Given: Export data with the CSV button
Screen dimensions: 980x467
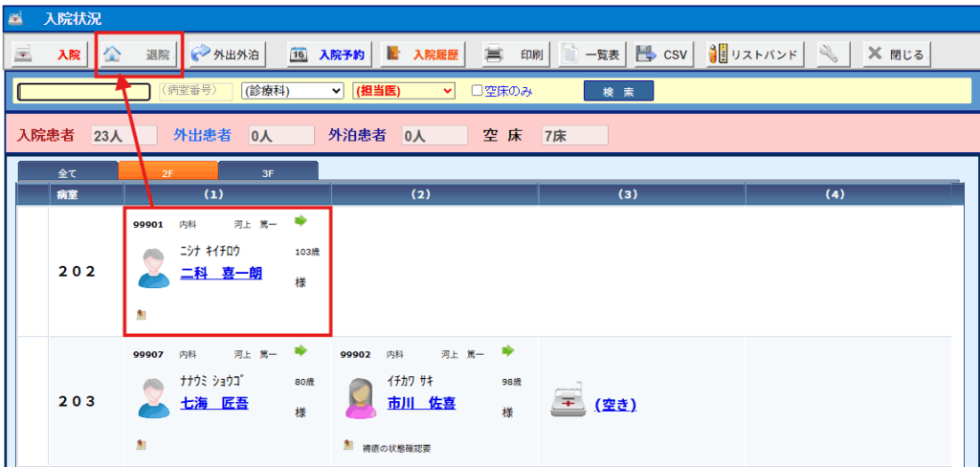Looking at the screenshot, I should pos(662,55).
